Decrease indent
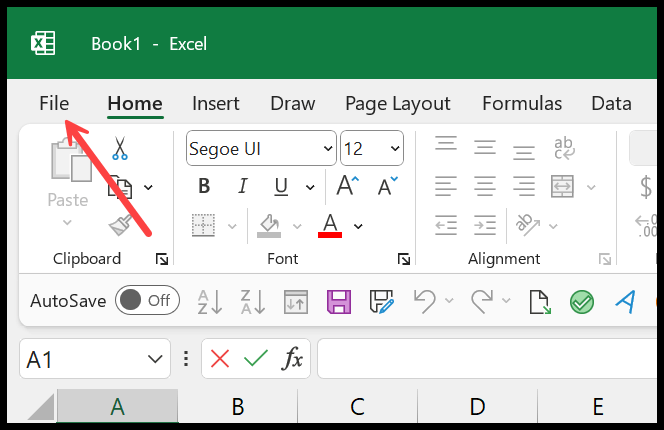 coord(446,225)
